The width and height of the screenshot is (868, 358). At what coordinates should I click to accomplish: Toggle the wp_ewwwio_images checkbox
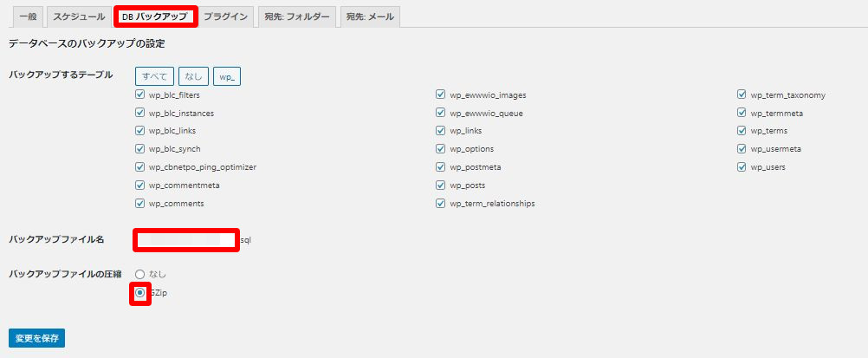[x=441, y=94]
